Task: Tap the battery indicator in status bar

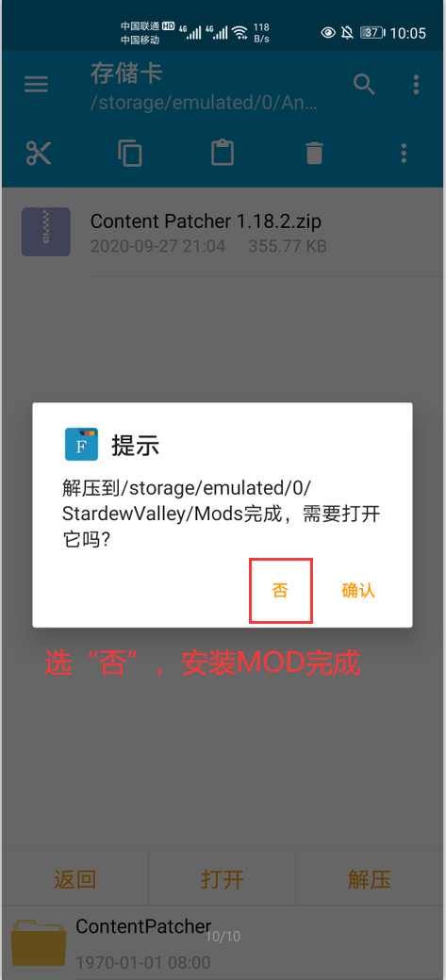Action: 372,32
